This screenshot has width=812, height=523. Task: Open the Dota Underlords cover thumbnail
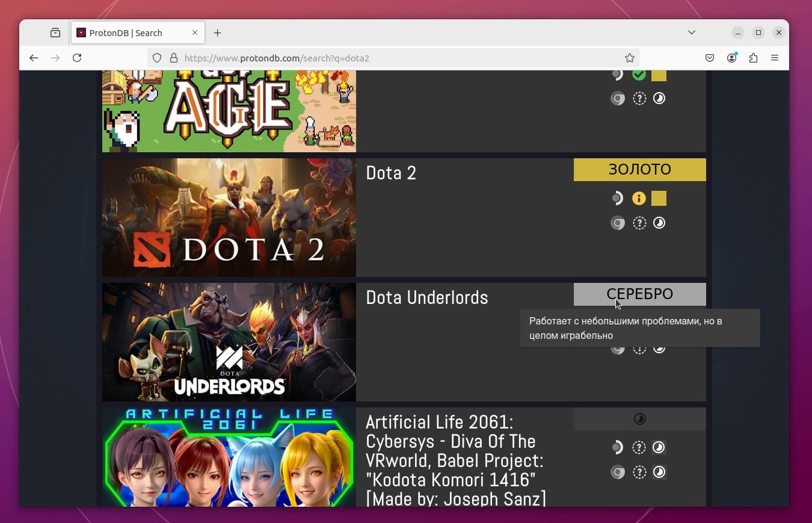[229, 342]
